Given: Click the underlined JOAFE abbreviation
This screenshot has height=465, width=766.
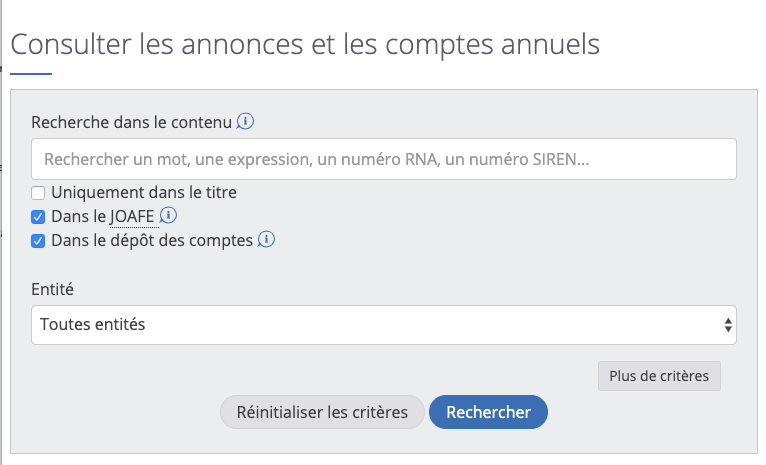Looking at the screenshot, I should [x=132, y=216].
